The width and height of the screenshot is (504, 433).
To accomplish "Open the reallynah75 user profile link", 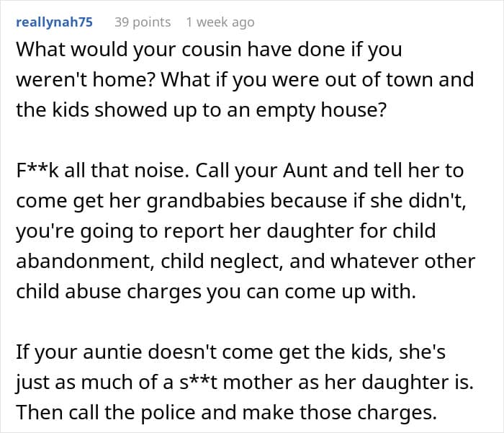I will 54,22.
